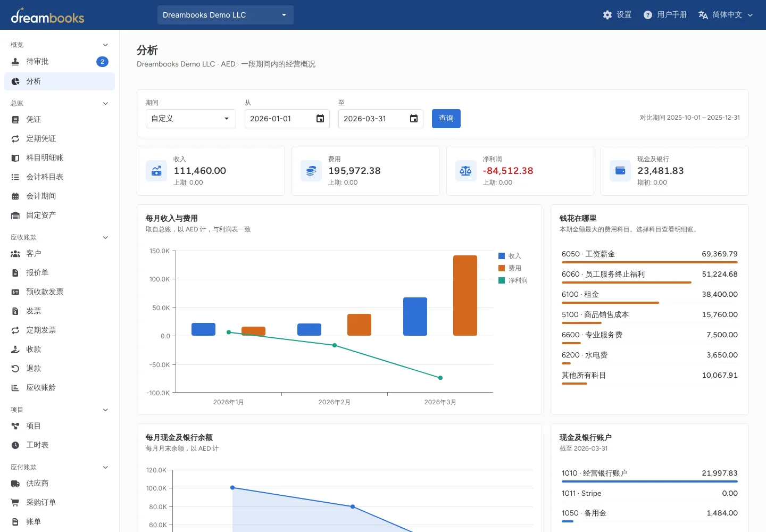This screenshot has width=766, height=532.
Task: Click the 定期凭证 recurring icon
Action: point(15,139)
